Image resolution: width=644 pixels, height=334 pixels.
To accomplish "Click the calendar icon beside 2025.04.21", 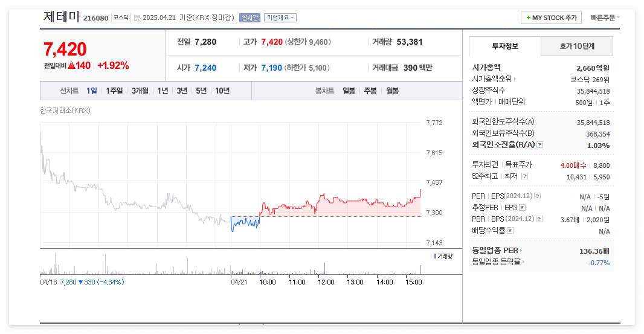I will 138,19.
